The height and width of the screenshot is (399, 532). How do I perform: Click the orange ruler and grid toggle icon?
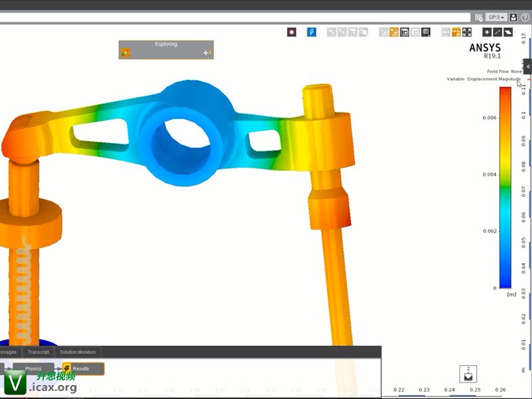coord(456,32)
